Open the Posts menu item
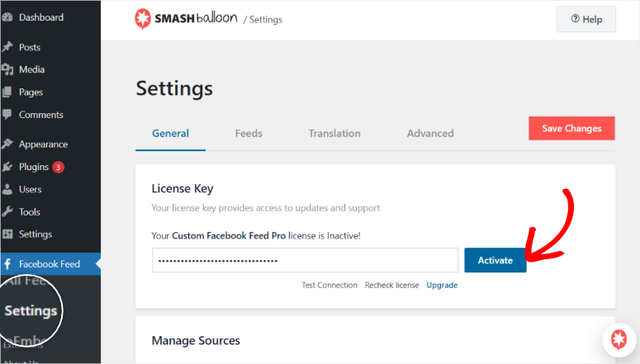Image resolution: width=640 pixels, height=364 pixels. click(30, 47)
